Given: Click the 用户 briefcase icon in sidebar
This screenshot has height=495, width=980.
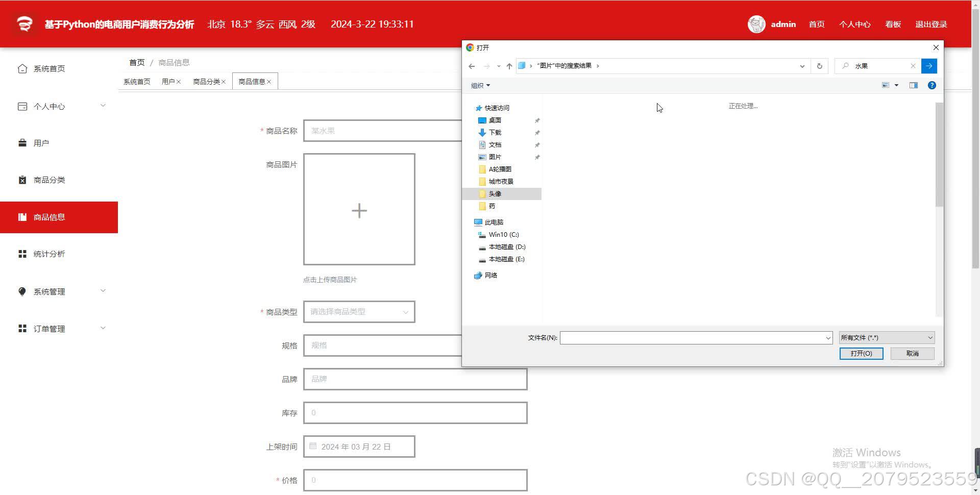Looking at the screenshot, I should click(x=22, y=143).
